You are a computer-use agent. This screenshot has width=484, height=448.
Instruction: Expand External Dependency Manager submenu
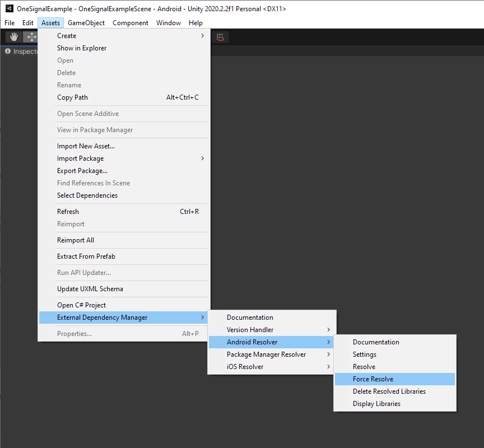click(x=124, y=318)
